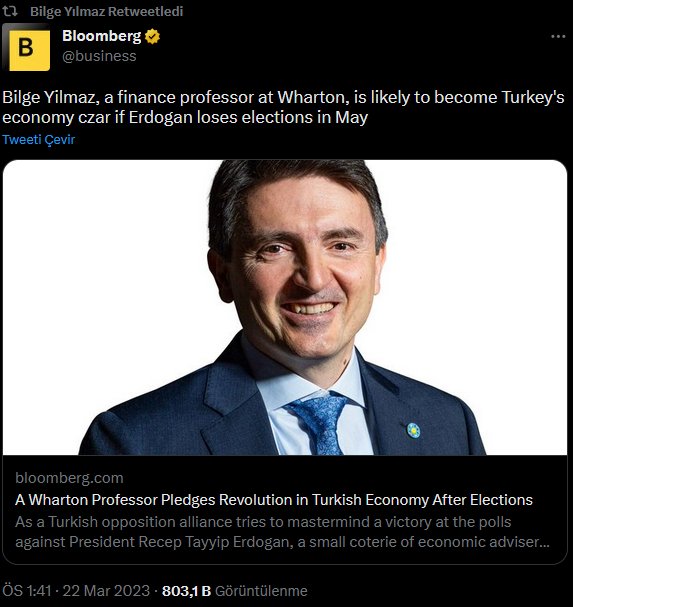Translate tweet via 'Tweeti Çevir'
Image resolution: width=700 pixels, height=607 pixels.
[x=38, y=140]
